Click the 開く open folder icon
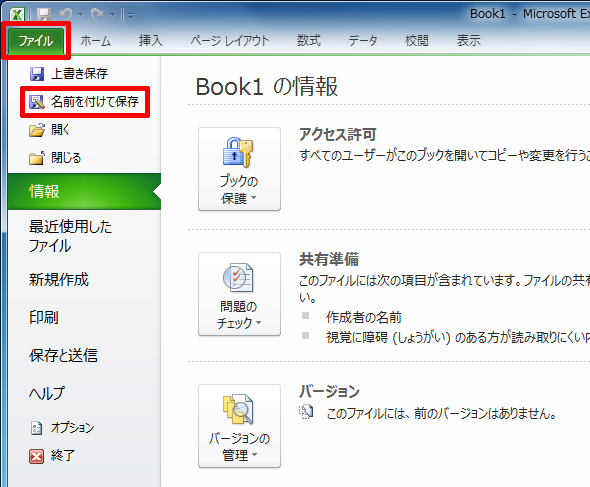Screen dimensions: 590x487 37,130
